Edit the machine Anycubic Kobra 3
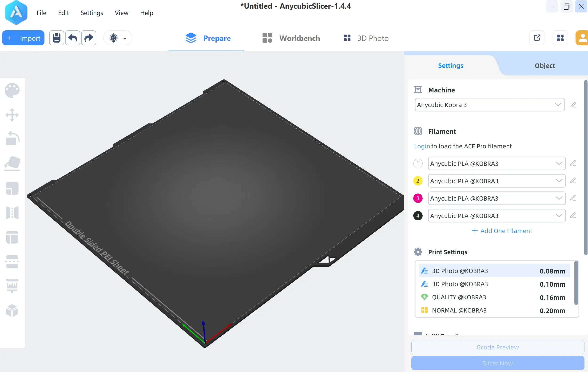Image resolution: width=588 pixels, height=372 pixels. pyautogui.click(x=573, y=105)
